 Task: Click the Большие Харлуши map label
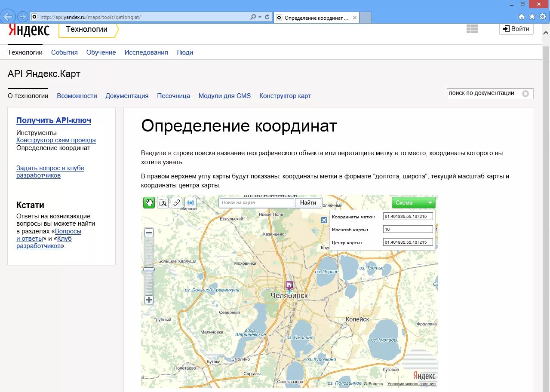coord(177,261)
